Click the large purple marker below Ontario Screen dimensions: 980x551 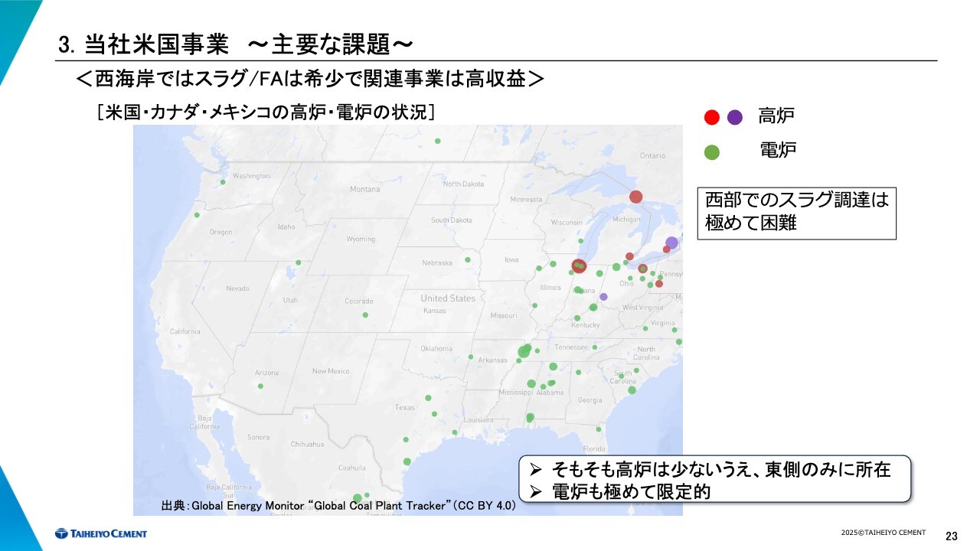[671, 243]
